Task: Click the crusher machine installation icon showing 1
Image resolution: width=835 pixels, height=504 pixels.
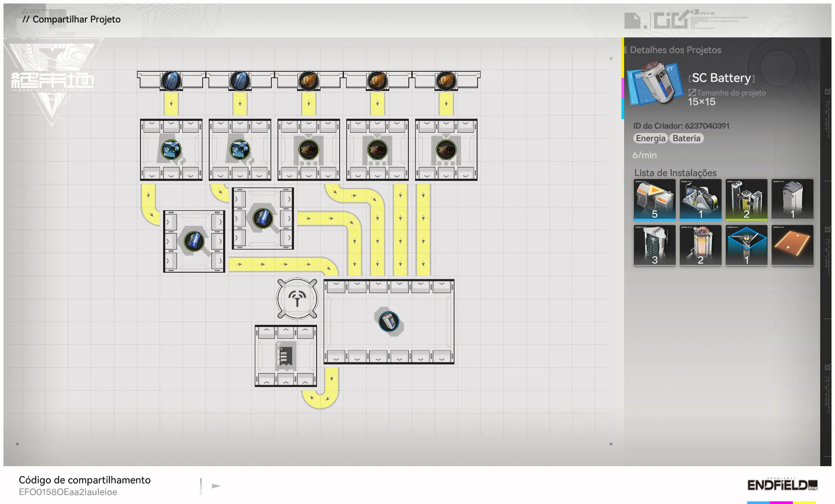Action: pyautogui.click(x=700, y=200)
